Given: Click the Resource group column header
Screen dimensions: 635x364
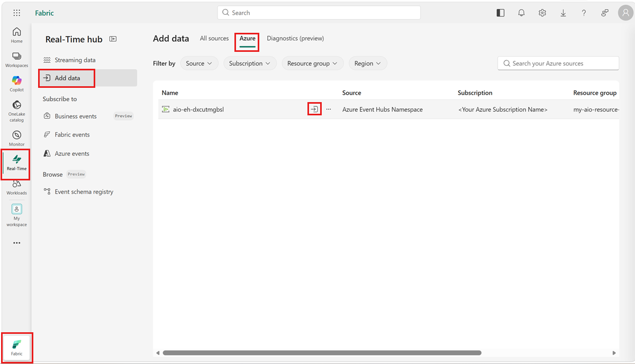Looking at the screenshot, I should [595, 93].
